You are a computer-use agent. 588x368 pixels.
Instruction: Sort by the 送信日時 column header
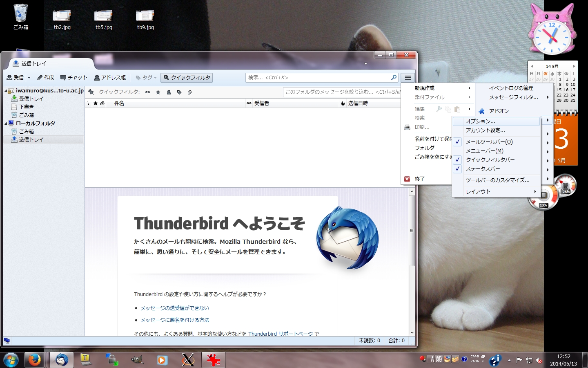pyautogui.click(x=373, y=103)
